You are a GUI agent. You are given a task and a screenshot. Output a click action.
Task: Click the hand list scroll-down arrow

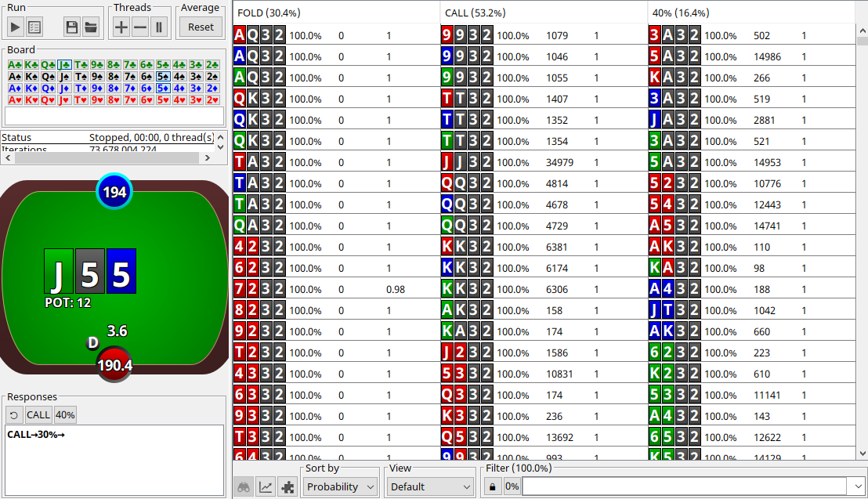(x=862, y=454)
